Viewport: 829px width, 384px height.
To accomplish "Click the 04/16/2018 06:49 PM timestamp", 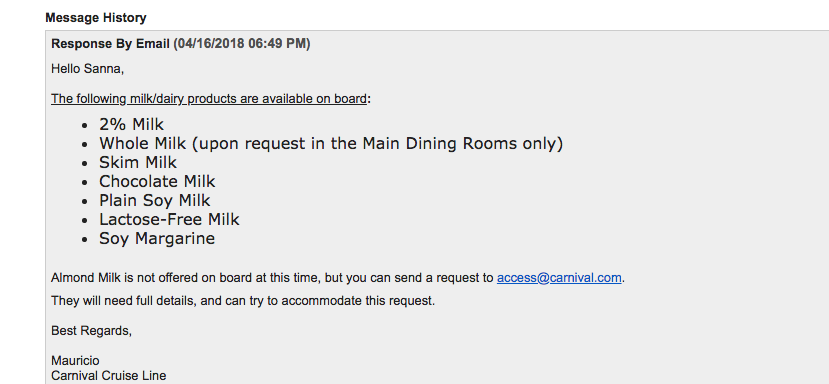I will pyautogui.click(x=242, y=44).
